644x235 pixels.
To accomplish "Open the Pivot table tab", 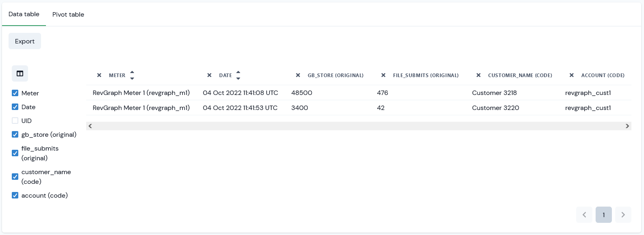I will 68,14.
